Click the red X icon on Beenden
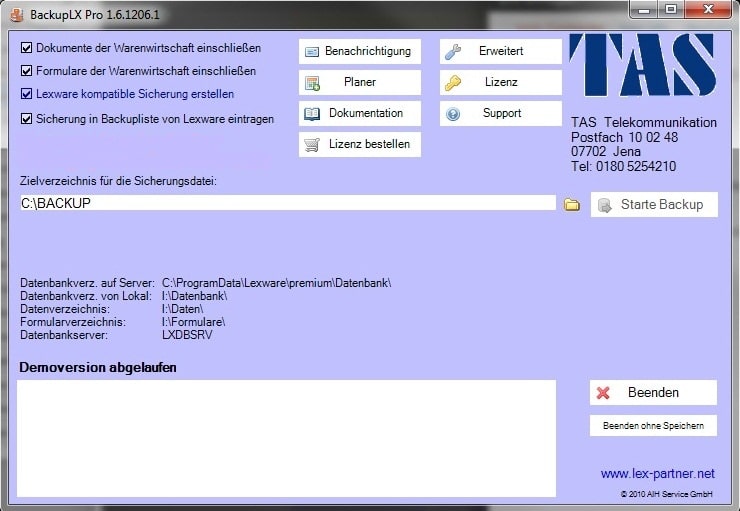 click(x=603, y=393)
